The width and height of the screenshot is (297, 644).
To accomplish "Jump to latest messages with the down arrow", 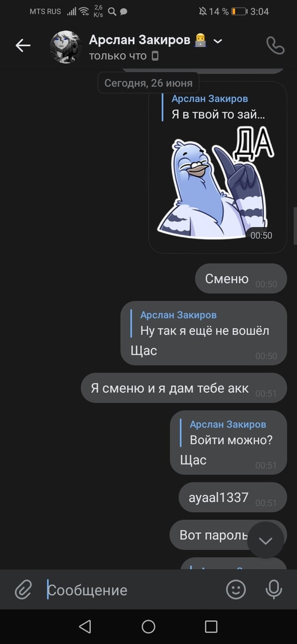I will 265,540.
